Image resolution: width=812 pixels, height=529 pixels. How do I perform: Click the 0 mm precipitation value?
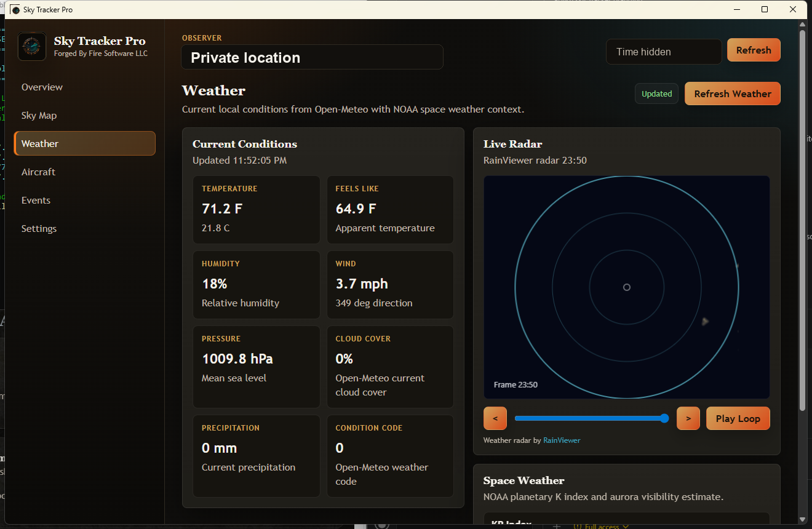(x=220, y=448)
